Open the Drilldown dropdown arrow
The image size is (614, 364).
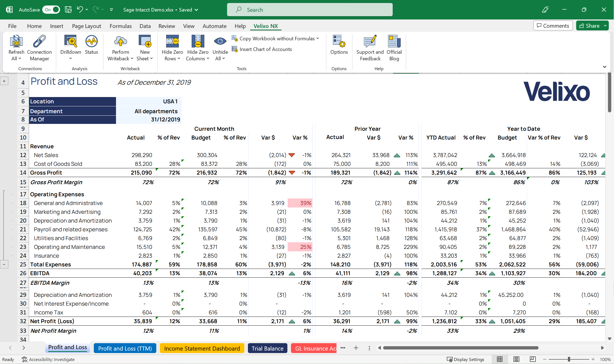point(70,58)
